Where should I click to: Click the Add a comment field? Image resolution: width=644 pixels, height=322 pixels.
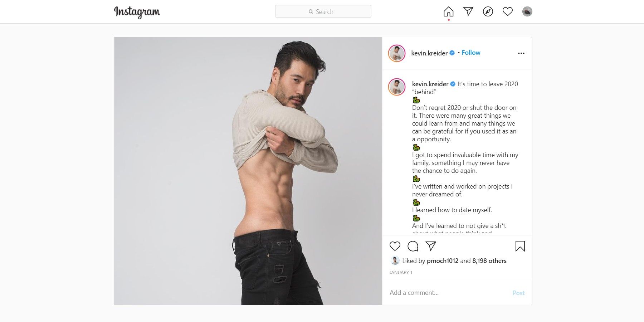click(x=449, y=293)
